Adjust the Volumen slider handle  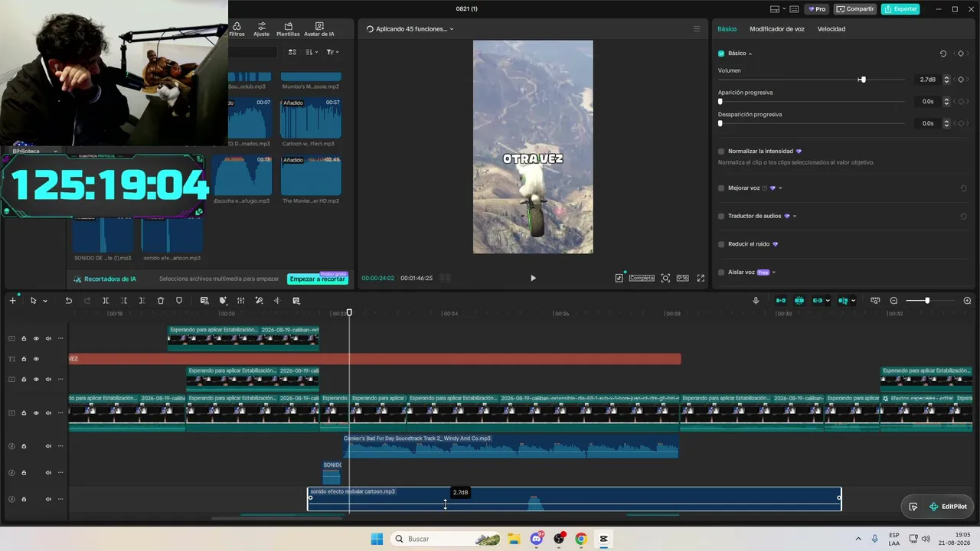click(862, 80)
